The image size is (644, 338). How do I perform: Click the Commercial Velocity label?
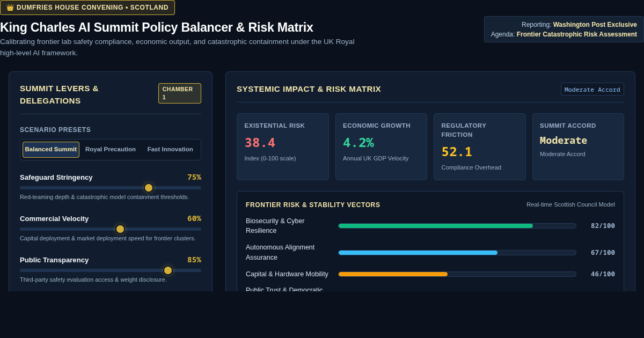tap(54, 219)
